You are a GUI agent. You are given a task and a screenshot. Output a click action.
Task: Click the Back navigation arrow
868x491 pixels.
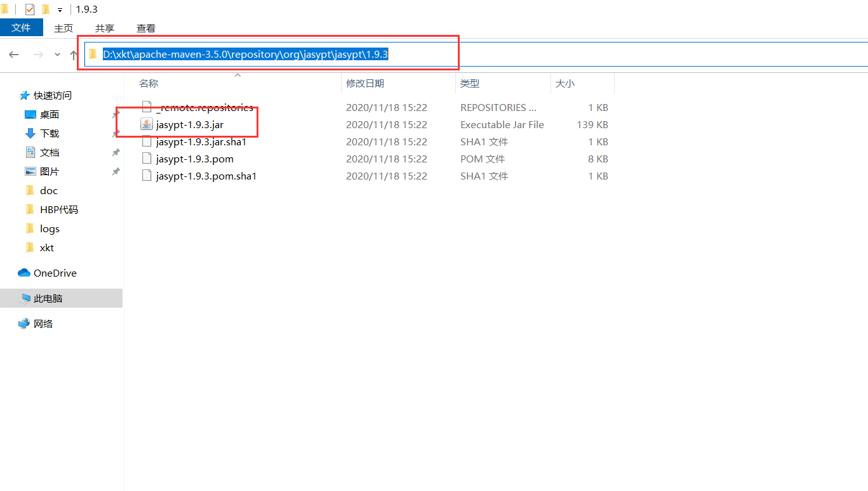14,55
